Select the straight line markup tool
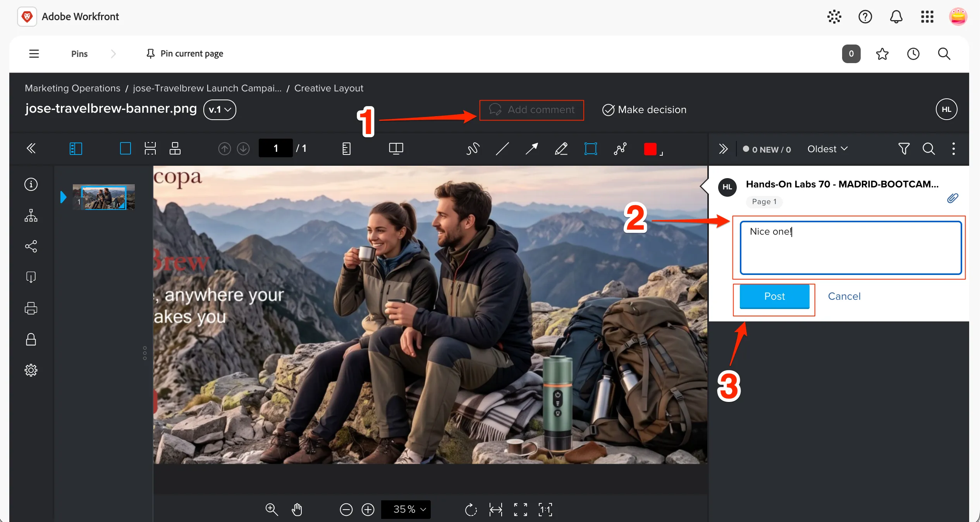 coord(502,149)
